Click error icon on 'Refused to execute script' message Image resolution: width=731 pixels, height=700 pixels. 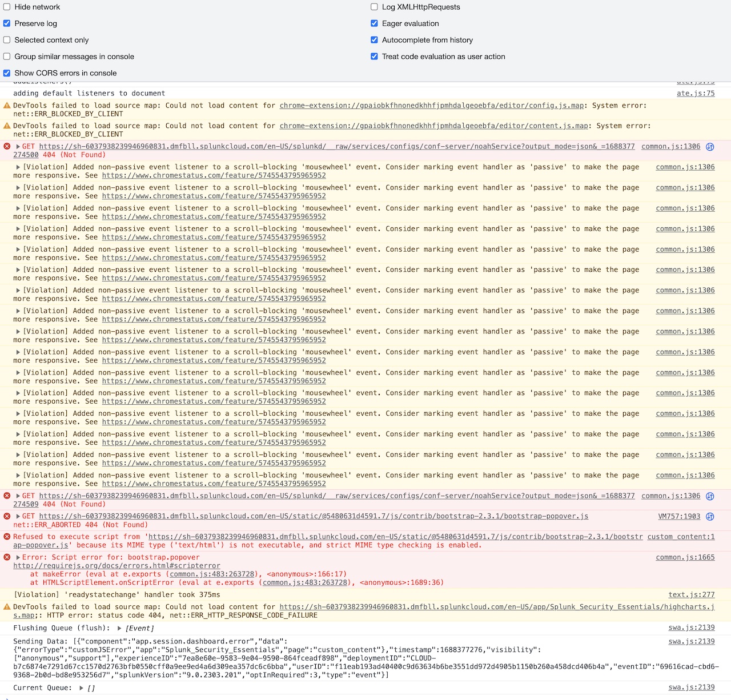6,537
